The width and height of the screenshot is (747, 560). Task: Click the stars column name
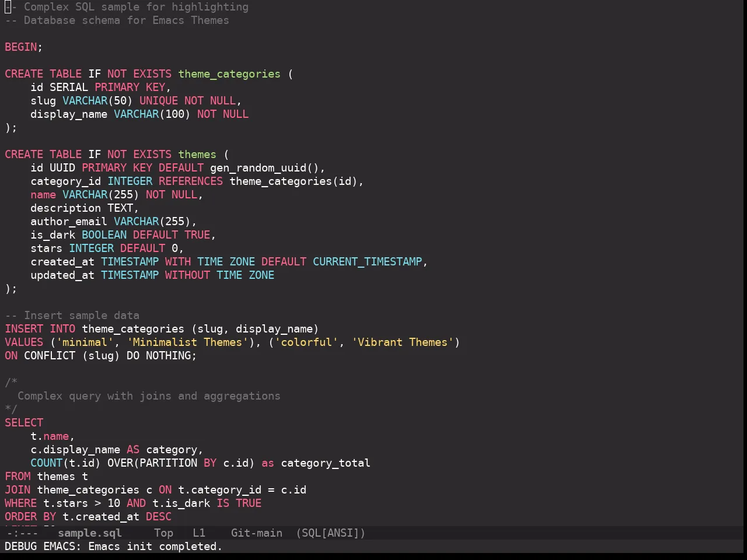(47, 249)
